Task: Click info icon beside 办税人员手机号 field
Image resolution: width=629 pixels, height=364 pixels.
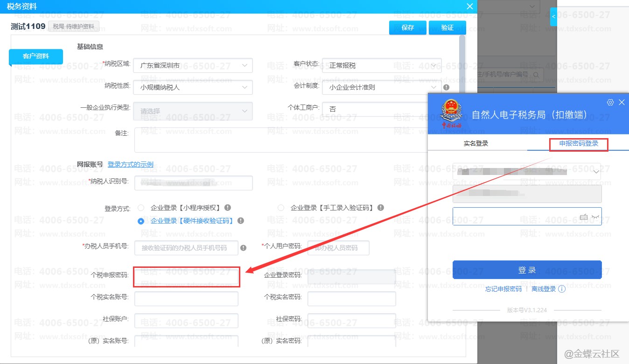Action: coord(243,248)
